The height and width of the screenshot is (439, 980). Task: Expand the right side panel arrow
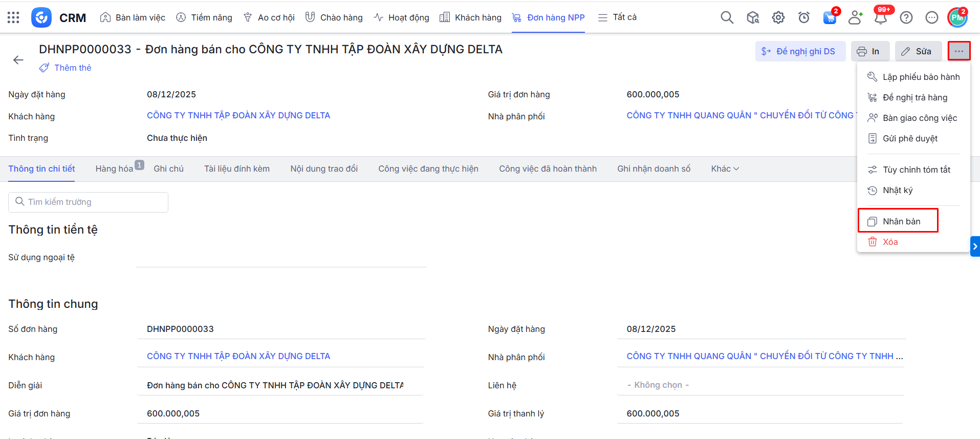[x=975, y=246]
